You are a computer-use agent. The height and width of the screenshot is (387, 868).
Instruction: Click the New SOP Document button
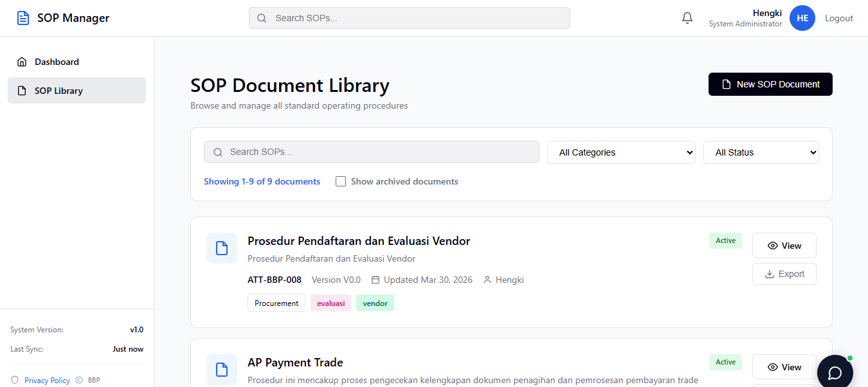coord(770,84)
